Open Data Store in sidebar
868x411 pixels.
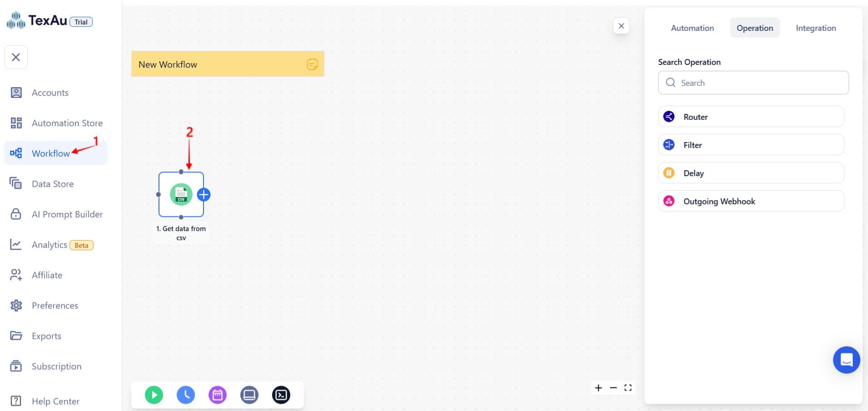click(x=53, y=184)
